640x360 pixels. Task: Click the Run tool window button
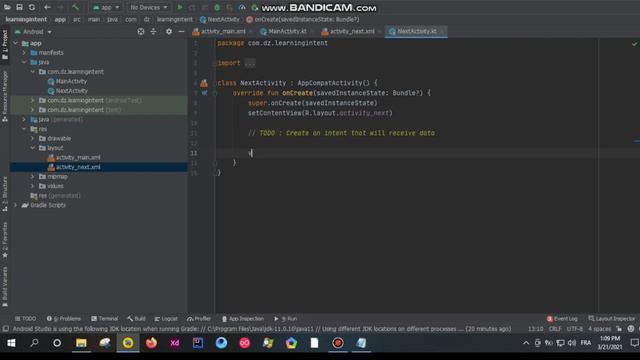coord(286,318)
